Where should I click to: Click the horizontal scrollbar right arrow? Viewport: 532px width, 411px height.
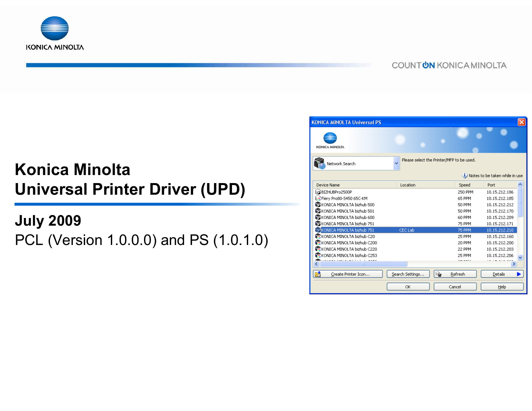pyautogui.click(x=514, y=264)
